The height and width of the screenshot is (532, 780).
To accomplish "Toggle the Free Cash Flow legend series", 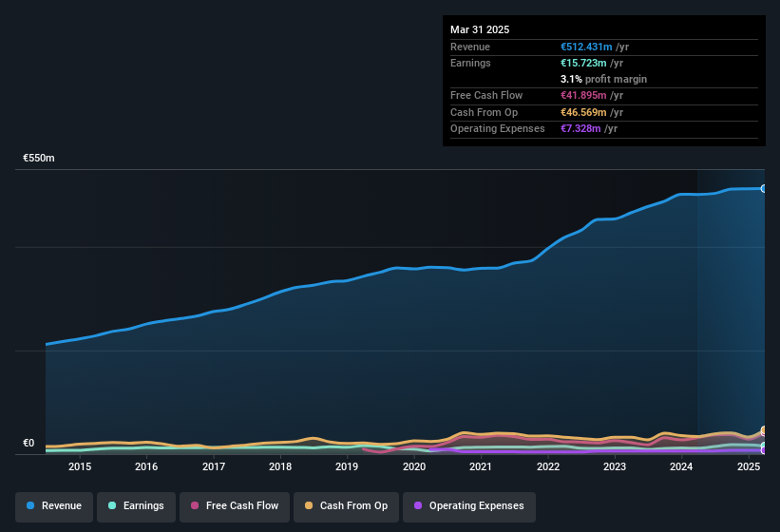I will 235,506.
